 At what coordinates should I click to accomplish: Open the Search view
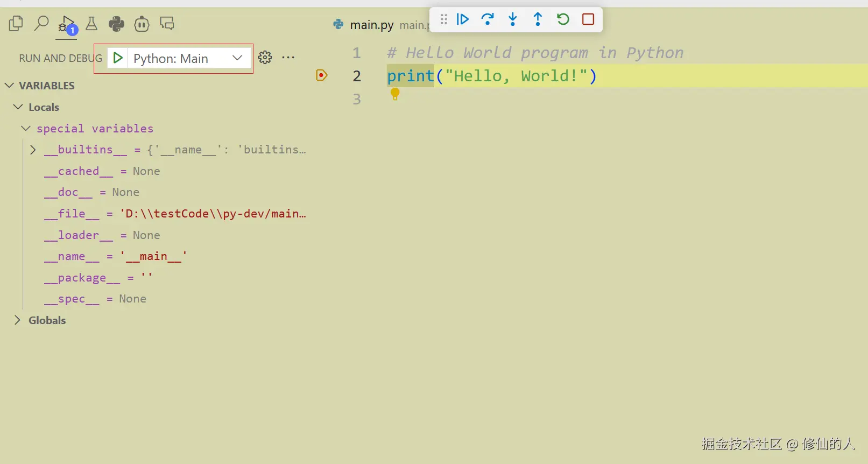(41, 24)
